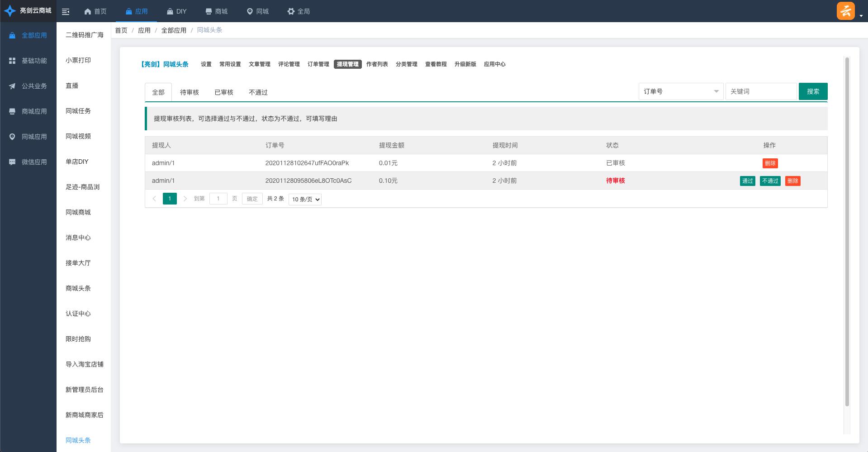This screenshot has height=452, width=868.
Task: Click the 关键词 search input field
Action: pos(761,91)
